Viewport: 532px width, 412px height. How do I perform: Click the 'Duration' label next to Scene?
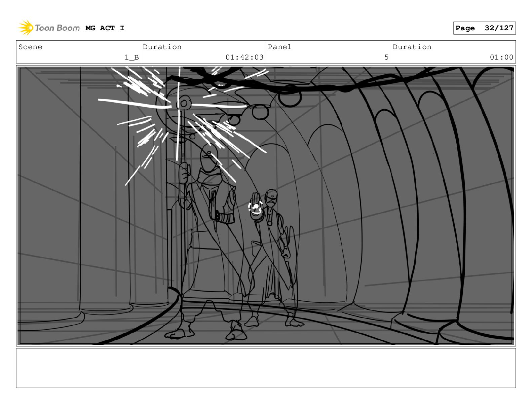tap(162, 47)
